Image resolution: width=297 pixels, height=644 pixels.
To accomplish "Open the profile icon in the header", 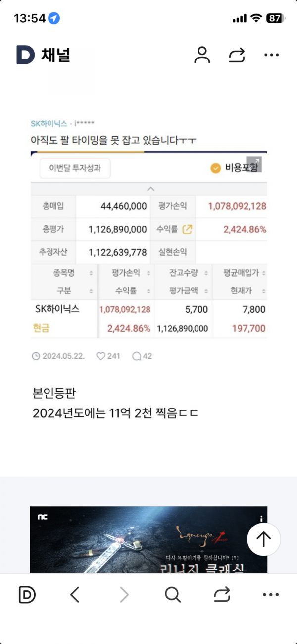I will [x=202, y=55].
